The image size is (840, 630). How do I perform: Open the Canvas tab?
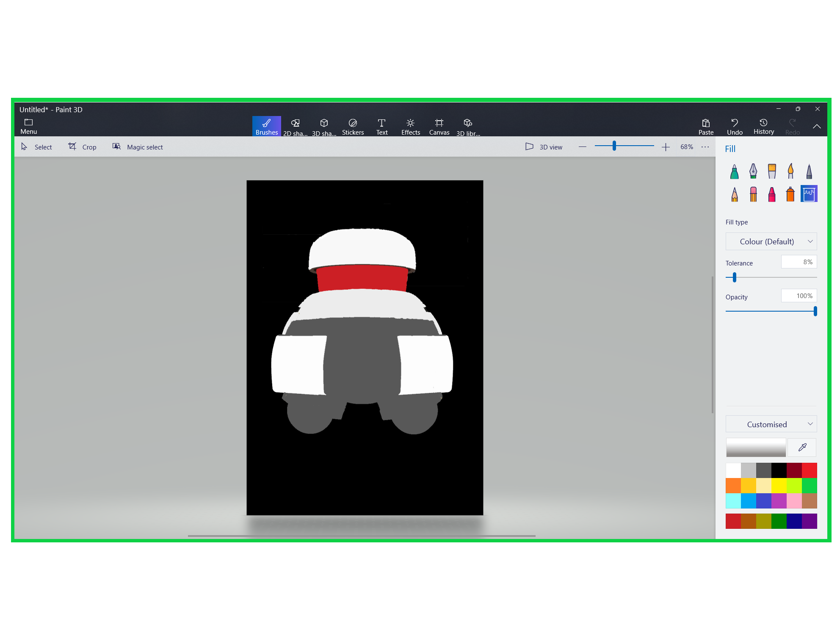[x=439, y=126]
